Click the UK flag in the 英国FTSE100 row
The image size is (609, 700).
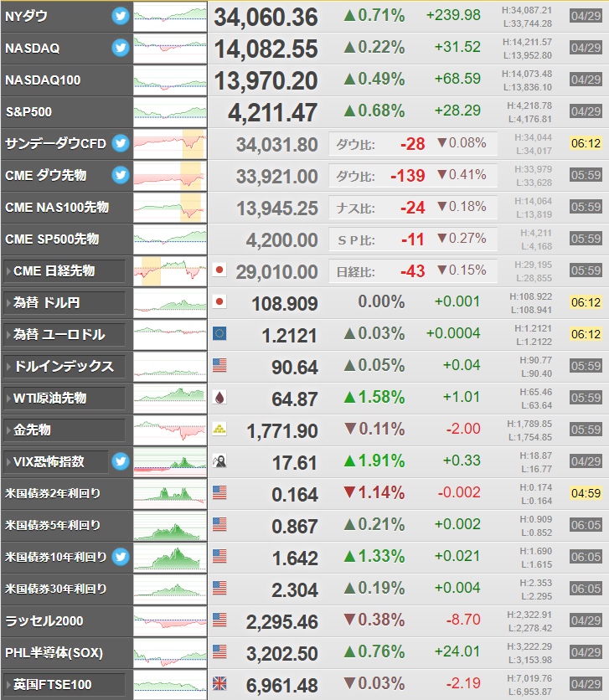coord(219,683)
